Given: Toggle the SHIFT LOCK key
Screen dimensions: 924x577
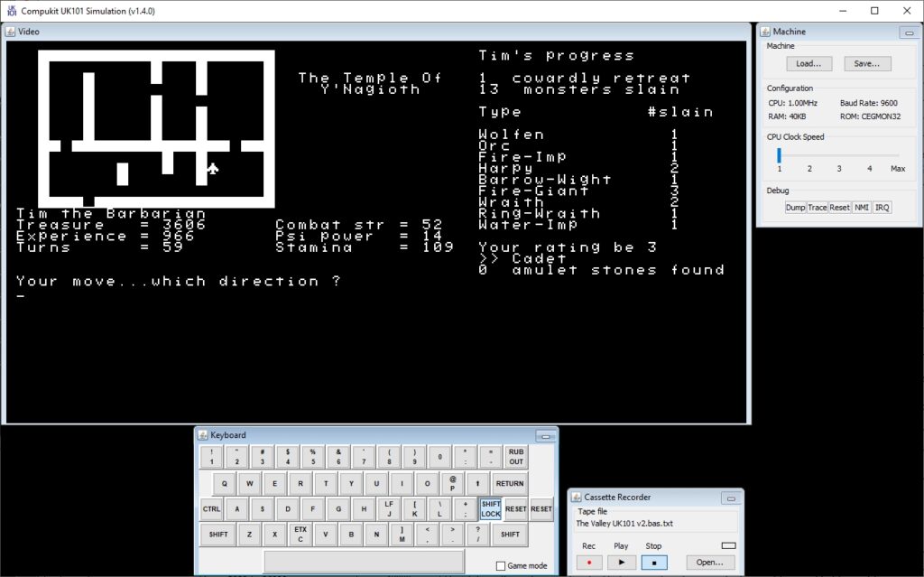Looking at the screenshot, I should click(490, 508).
